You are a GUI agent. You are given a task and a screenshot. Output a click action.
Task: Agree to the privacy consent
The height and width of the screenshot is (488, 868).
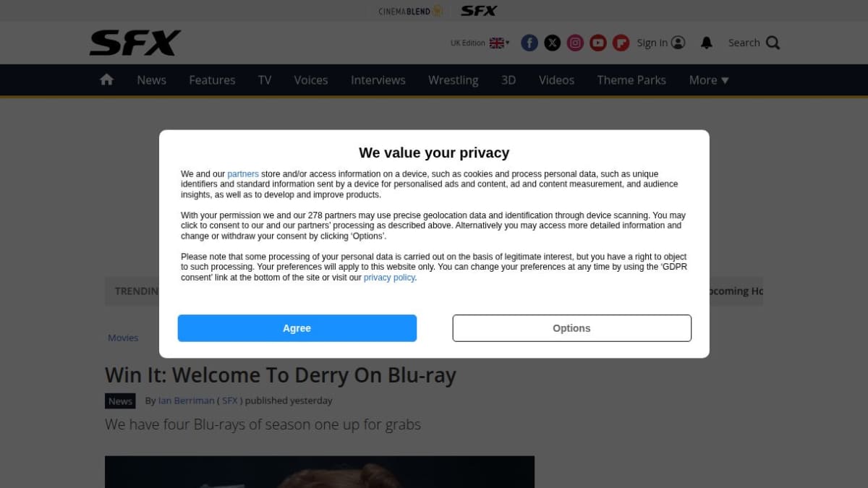point(297,328)
